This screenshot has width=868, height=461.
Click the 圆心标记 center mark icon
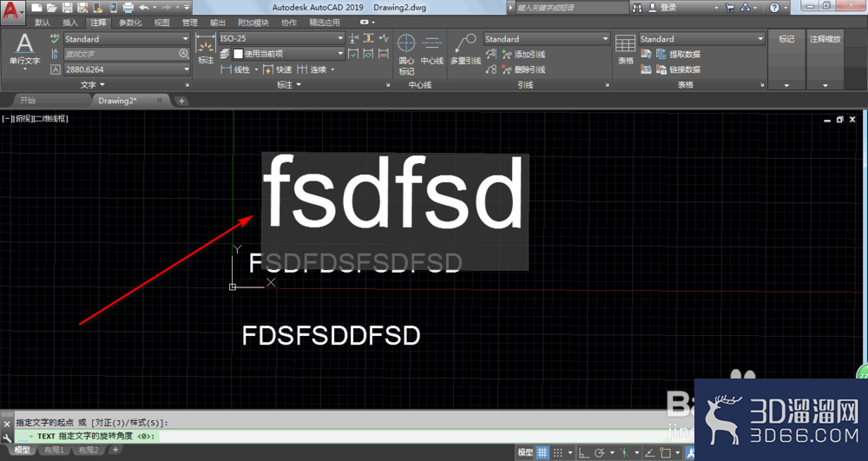coord(406,54)
